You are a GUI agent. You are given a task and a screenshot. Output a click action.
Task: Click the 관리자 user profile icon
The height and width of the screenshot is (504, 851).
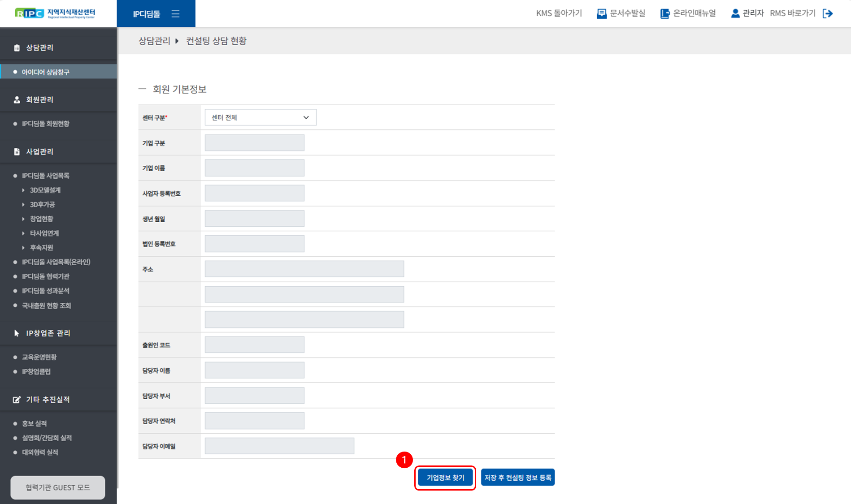coord(735,13)
